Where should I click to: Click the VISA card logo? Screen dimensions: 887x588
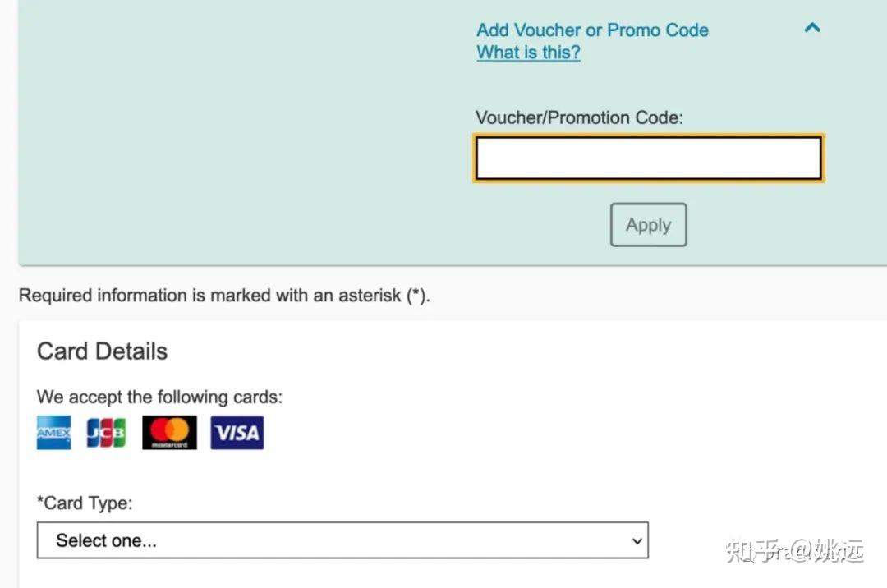(x=237, y=433)
